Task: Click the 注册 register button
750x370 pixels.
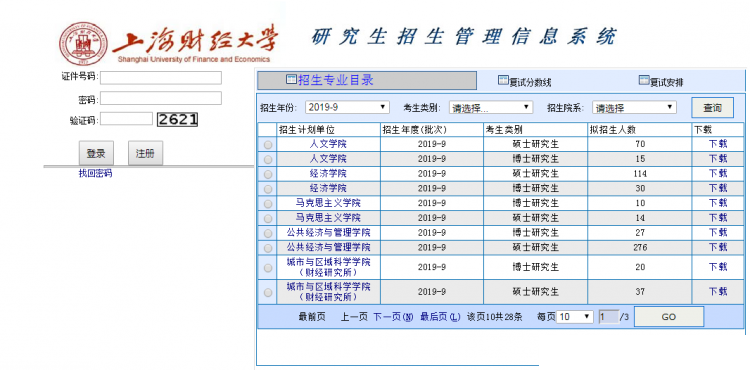Action: tap(145, 153)
